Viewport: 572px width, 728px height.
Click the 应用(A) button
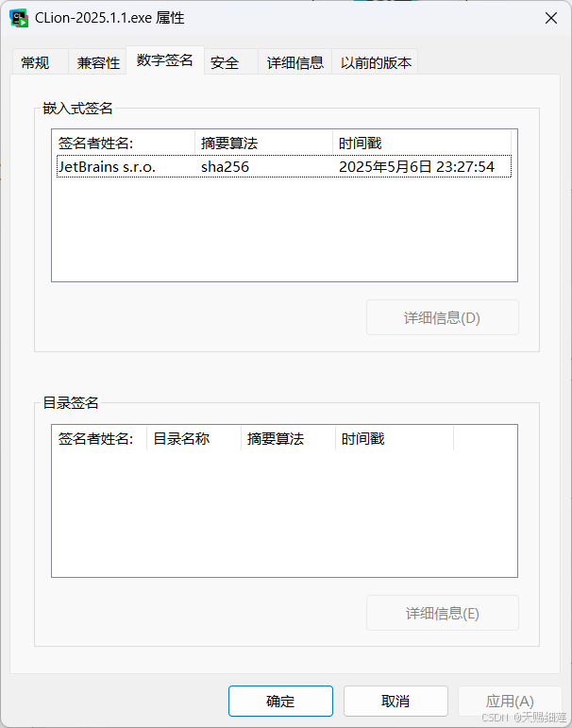[x=510, y=701]
